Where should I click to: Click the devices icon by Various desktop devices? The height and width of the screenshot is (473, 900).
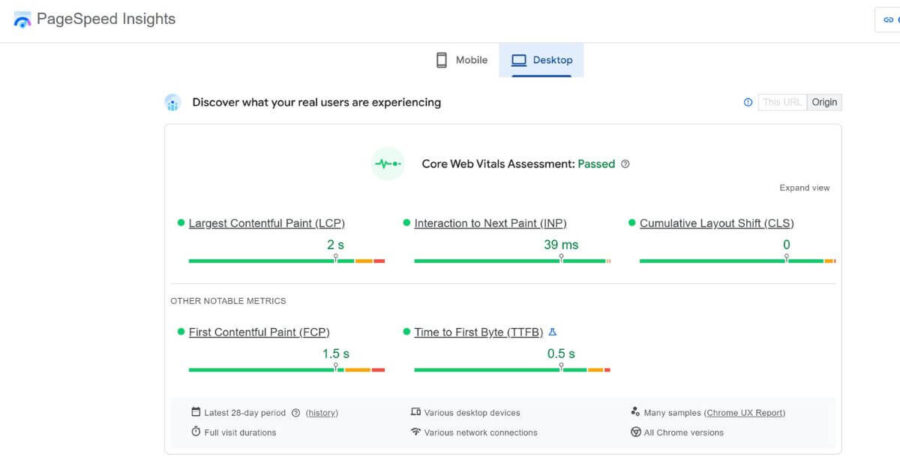pyautogui.click(x=416, y=412)
